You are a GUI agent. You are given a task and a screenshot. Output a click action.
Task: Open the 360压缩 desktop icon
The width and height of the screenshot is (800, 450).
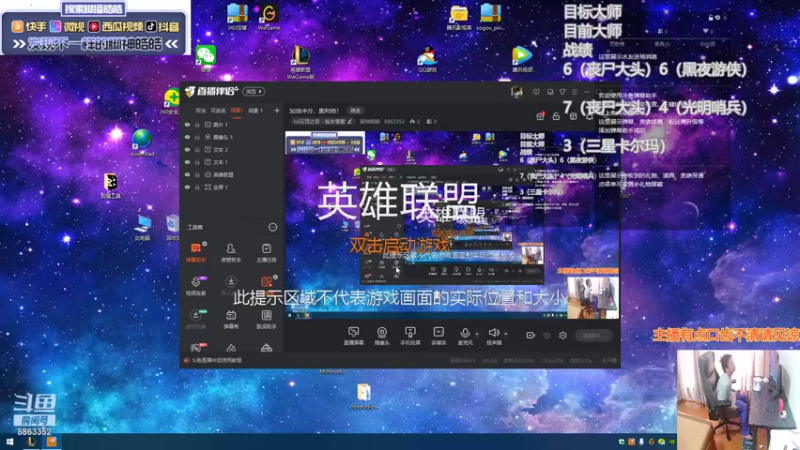tap(237, 17)
